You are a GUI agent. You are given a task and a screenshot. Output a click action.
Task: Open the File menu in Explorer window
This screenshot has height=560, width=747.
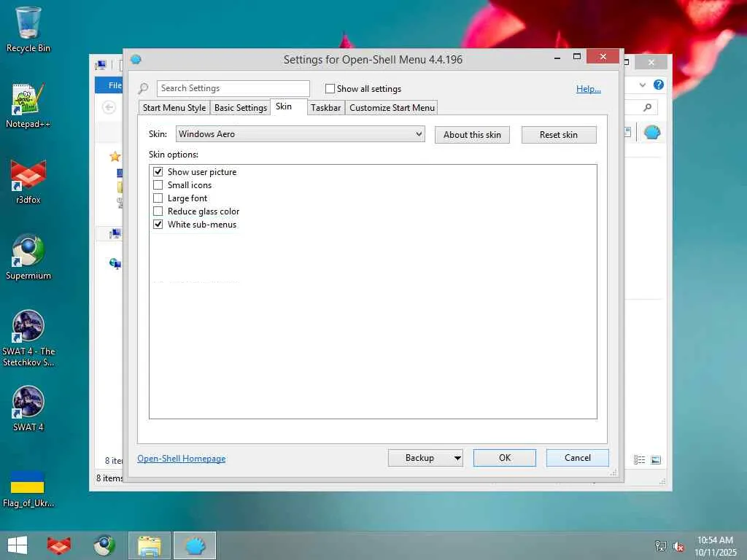(x=111, y=85)
